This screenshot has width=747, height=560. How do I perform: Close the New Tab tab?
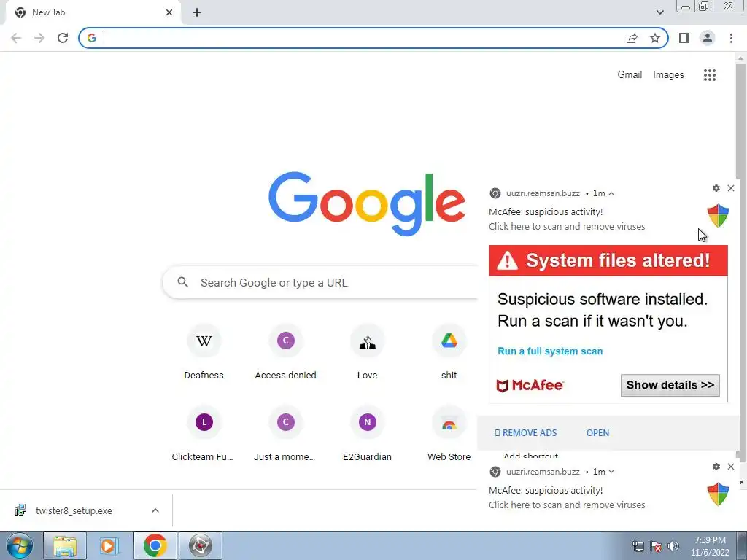point(169,12)
